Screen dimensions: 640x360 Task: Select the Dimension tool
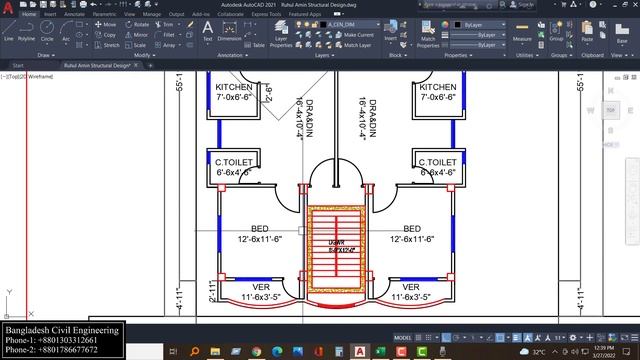(229, 31)
